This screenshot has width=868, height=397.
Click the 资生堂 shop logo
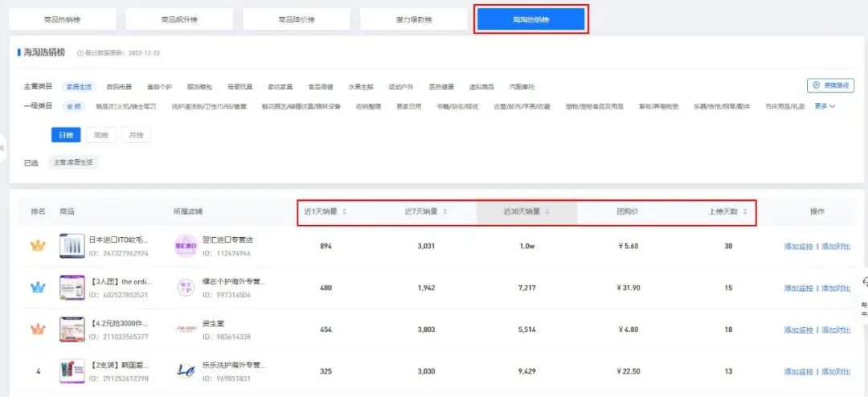pyautogui.click(x=186, y=329)
